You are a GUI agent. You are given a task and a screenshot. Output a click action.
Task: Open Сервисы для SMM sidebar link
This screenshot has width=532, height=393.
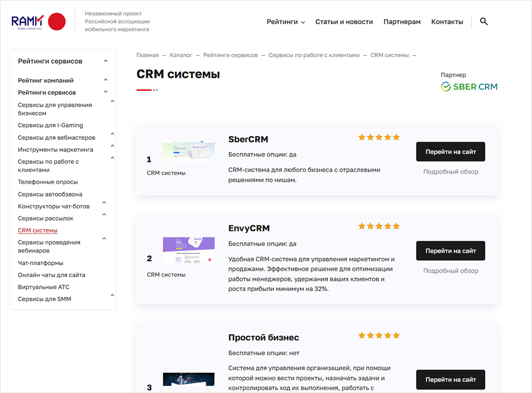tap(44, 299)
